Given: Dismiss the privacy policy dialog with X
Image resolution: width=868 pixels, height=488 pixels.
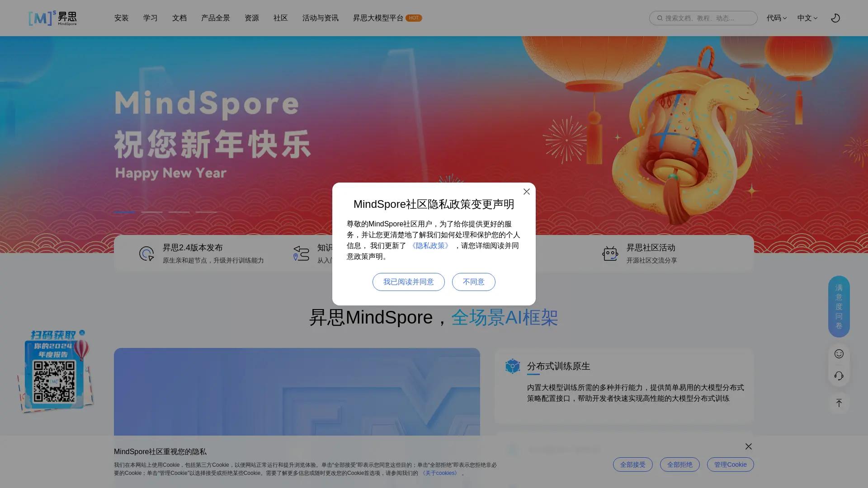Looking at the screenshot, I should point(526,192).
